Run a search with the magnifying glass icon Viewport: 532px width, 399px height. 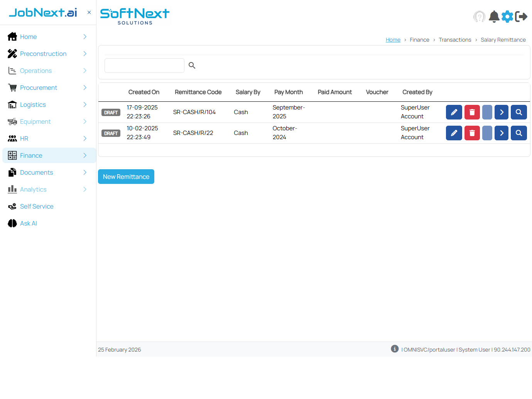coord(192,66)
